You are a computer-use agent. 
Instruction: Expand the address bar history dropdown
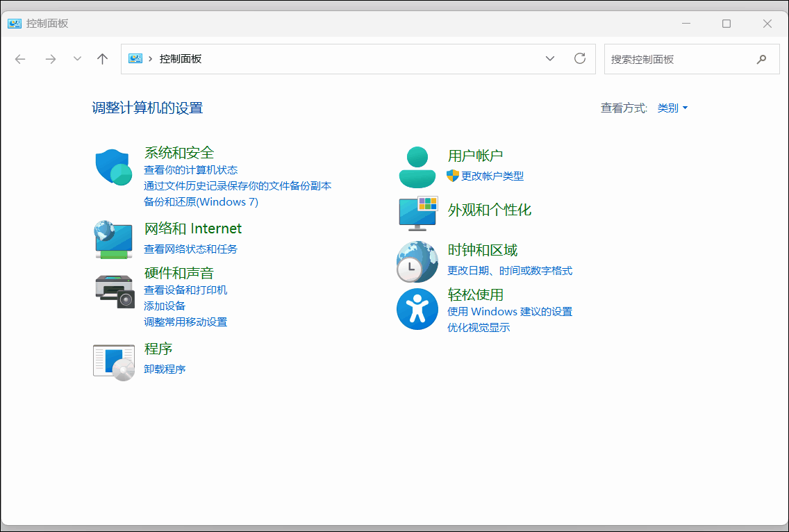click(x=550, y=59)
